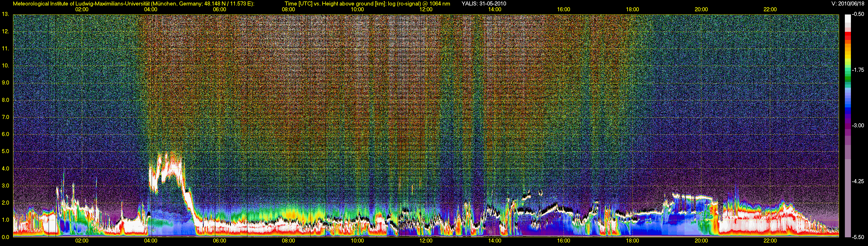Click the '12.' height axis label
The image size is (868, 246).
tap(5, 32)
